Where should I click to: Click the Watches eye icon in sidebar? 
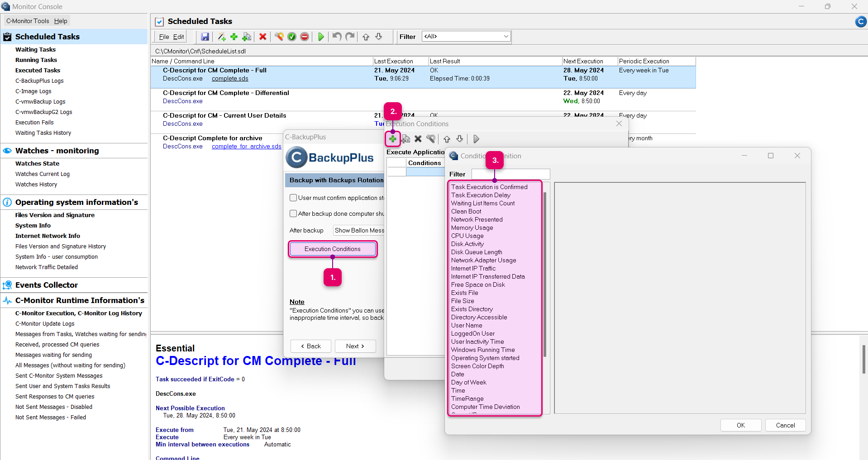(7, 151)
